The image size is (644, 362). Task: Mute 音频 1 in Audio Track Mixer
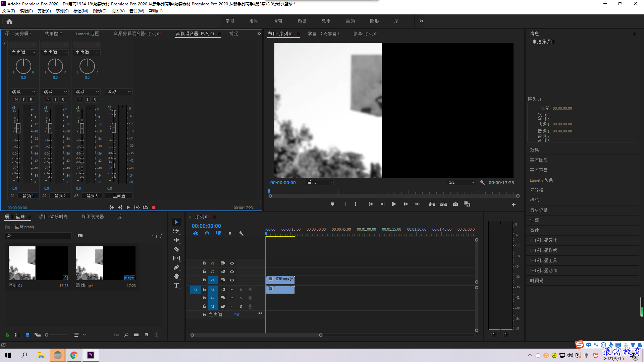tap(16, 100)
